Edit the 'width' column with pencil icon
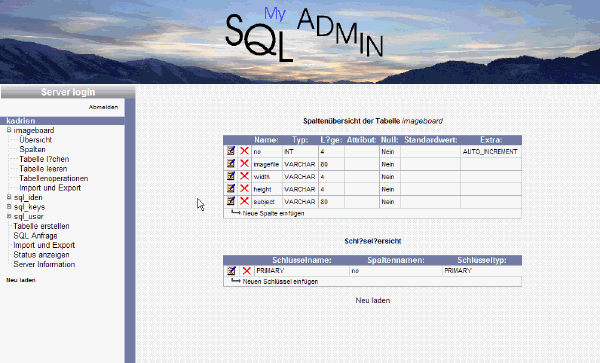This screenshot has width=600, height=363. click(231, 176)
